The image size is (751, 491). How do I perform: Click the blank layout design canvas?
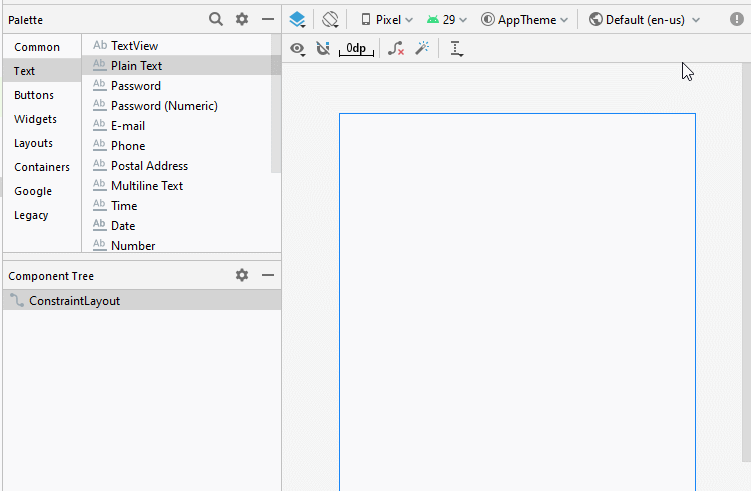tap(517, 302)
